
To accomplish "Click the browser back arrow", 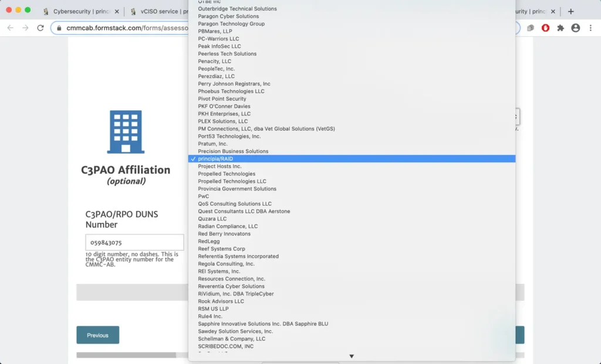I will click(x=11, y=28).
